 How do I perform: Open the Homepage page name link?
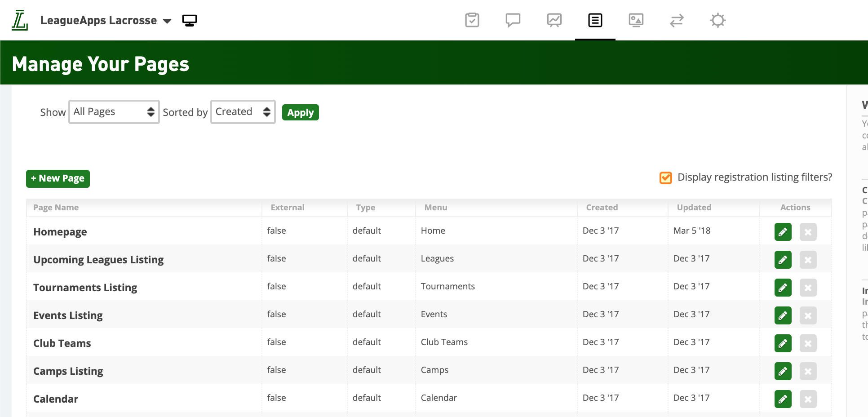tap(60, 232)
